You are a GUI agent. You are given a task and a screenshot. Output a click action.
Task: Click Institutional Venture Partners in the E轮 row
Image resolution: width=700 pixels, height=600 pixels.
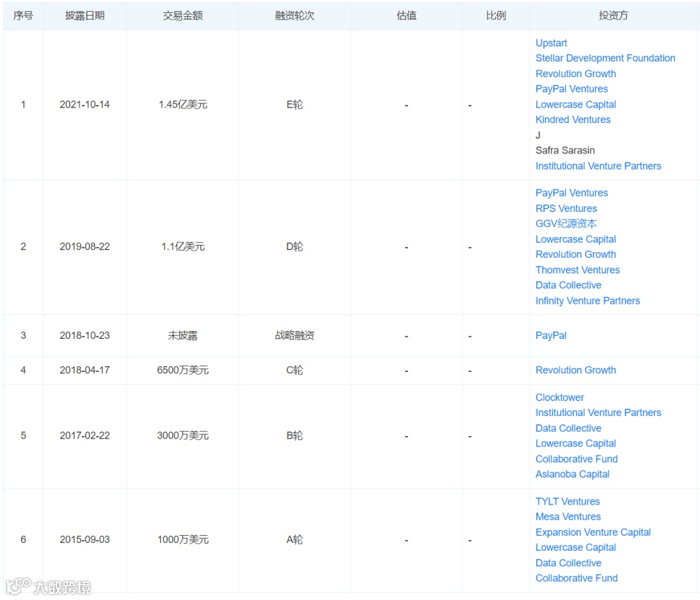pyautogui.click(x=598, y=166)
